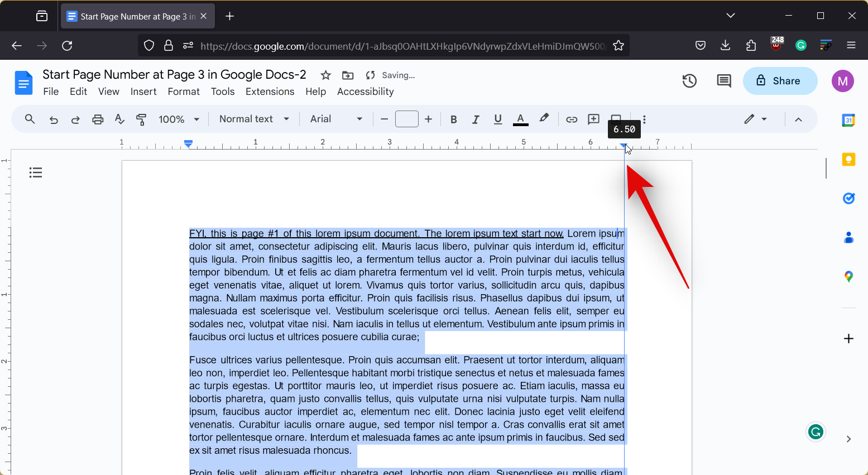This screenshot has width=868, height=475.
Task: Open the Normal text style dropdown
Action: (x=254, y=119)
